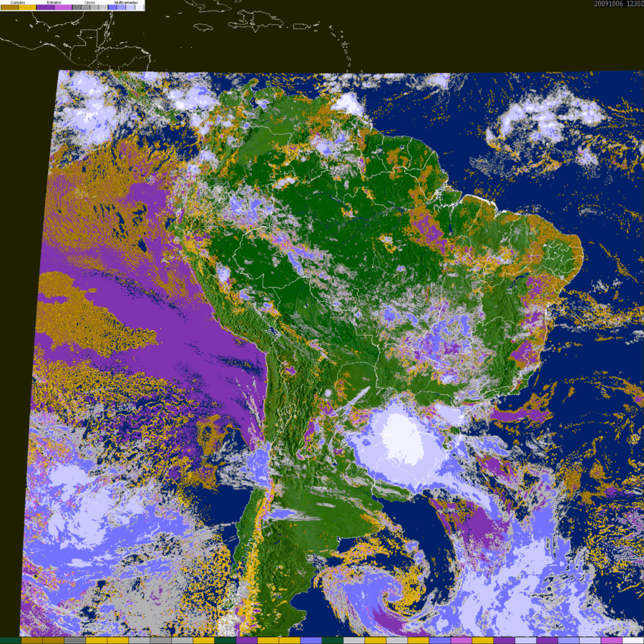Click the dark purple Estratos legend swatch
644x644 pixels.
click(x=45, y=7)
